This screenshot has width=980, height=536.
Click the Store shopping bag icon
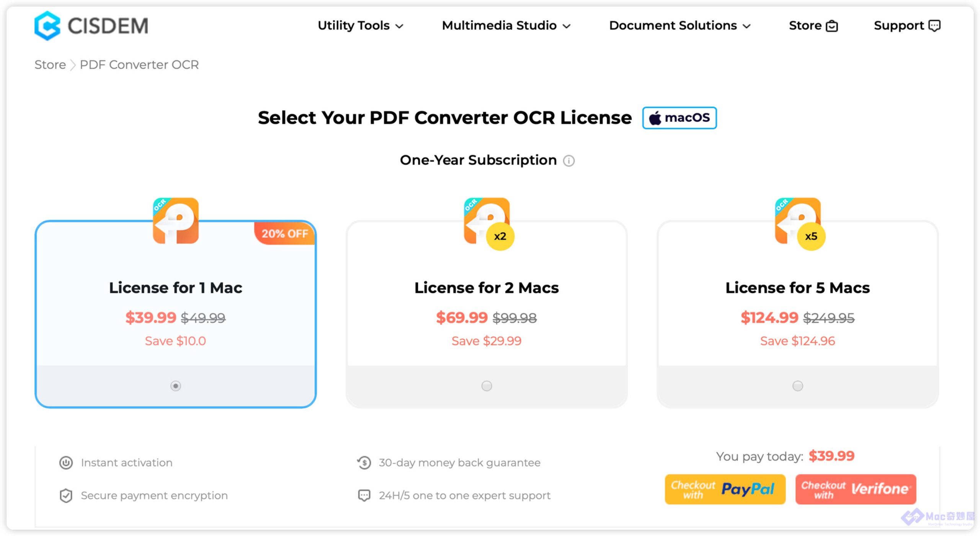(832, 26)
